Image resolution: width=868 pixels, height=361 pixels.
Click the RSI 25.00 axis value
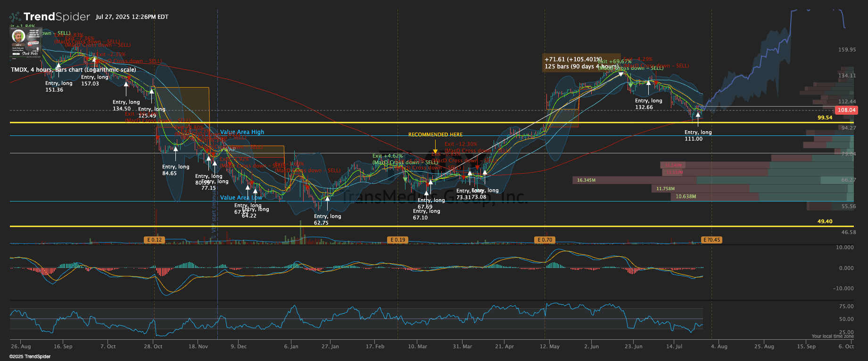coord(846,332)
